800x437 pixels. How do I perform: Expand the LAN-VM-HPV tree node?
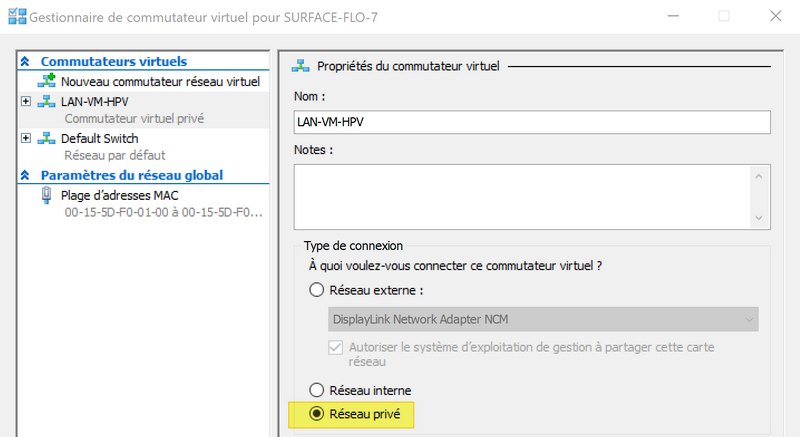coord(25,102)
